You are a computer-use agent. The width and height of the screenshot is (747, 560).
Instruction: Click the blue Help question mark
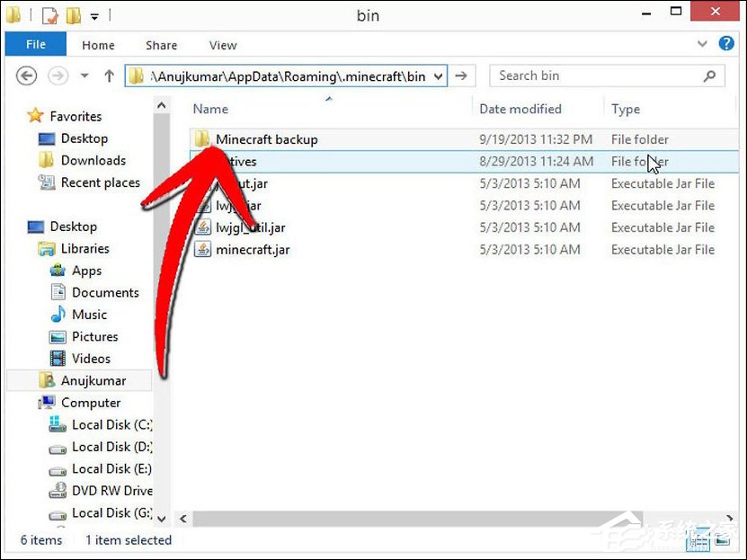point(726,42)
